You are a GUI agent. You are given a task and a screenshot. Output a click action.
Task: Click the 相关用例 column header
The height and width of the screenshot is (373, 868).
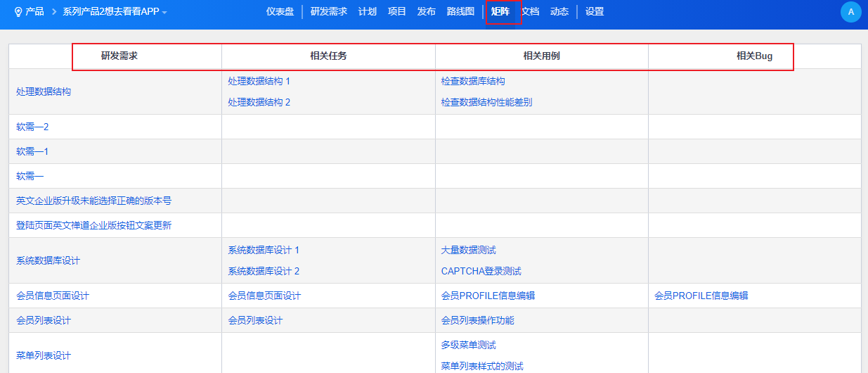click(x=541, y=56)
